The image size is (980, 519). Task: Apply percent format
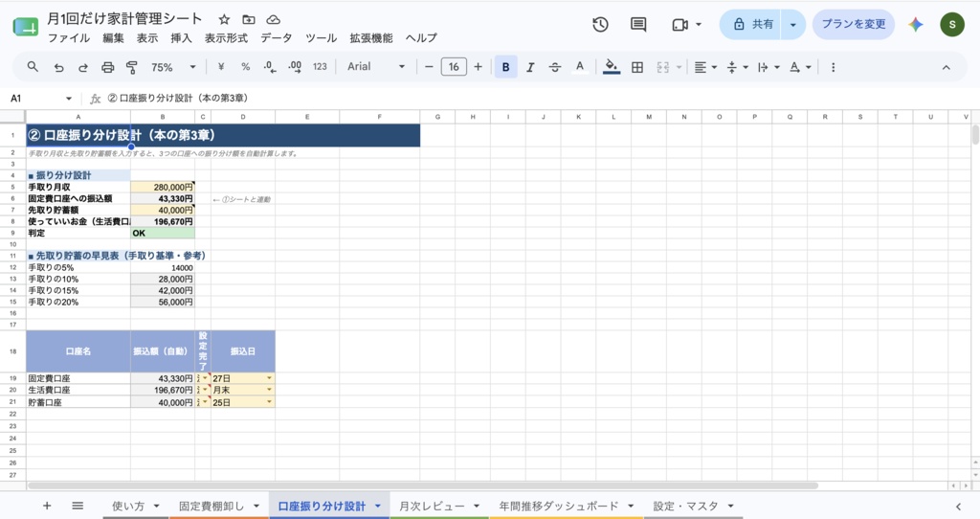point(246,67)
